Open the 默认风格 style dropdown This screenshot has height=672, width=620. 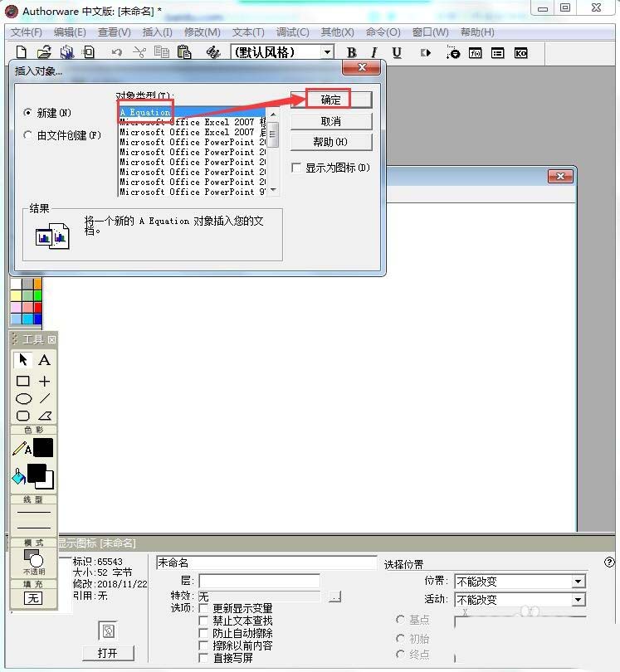(x=327, y=52)
